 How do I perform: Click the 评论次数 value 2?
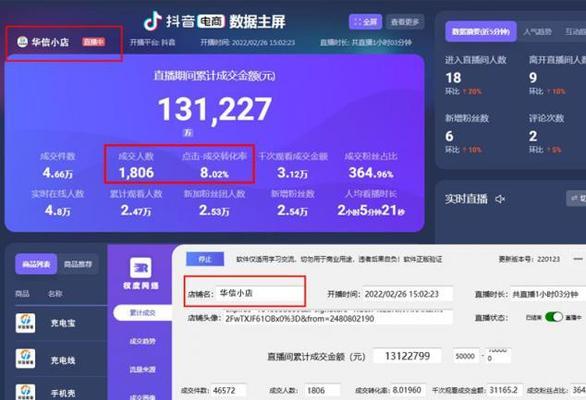[533, 136]
